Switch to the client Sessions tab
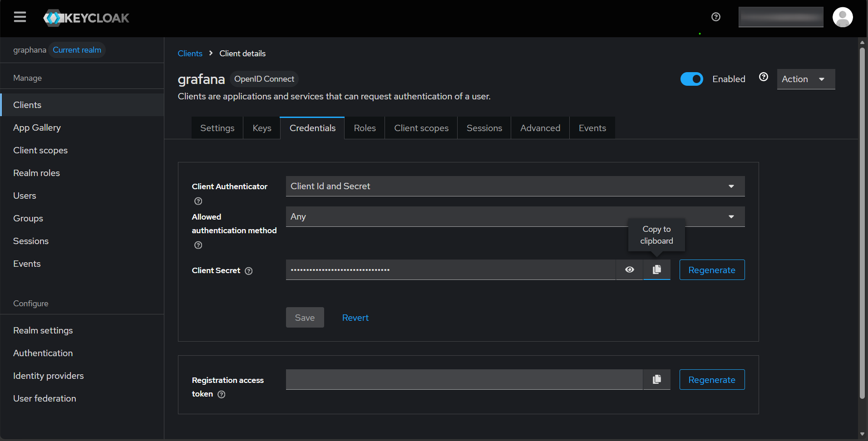Screen dimensions: 868x441 pos(484,128)
